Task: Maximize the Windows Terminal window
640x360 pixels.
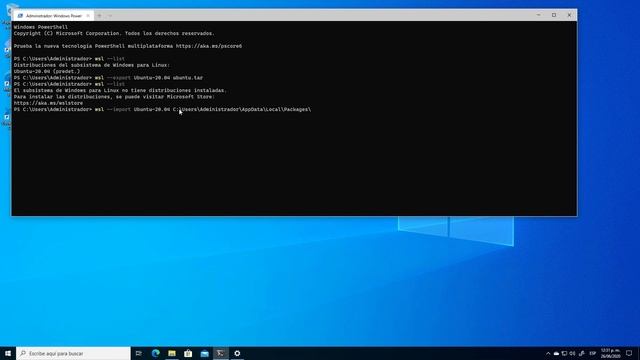Action: coord(554,15)
